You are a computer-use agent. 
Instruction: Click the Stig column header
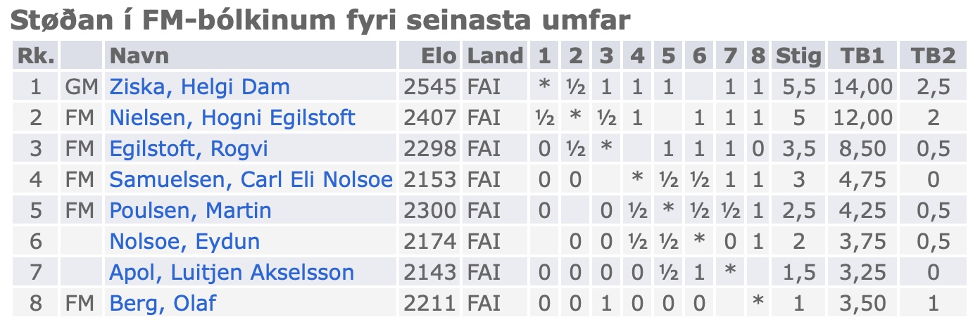pyautogui.click(x=798, y=56)
